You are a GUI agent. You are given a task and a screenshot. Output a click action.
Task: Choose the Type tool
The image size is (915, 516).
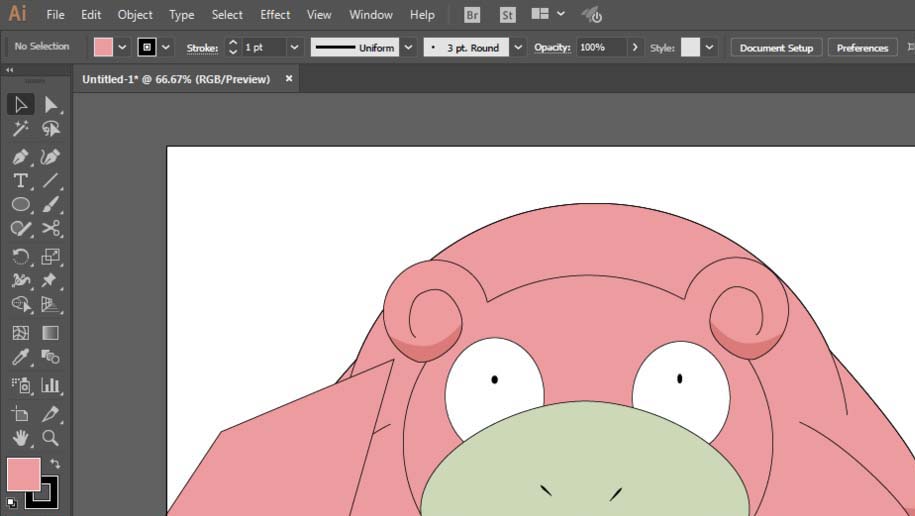20,181
